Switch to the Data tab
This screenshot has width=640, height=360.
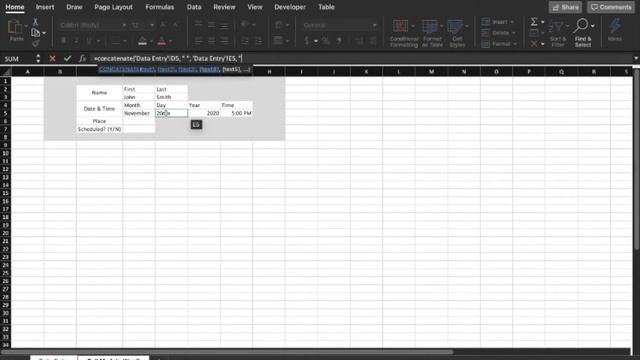point(194,7)
